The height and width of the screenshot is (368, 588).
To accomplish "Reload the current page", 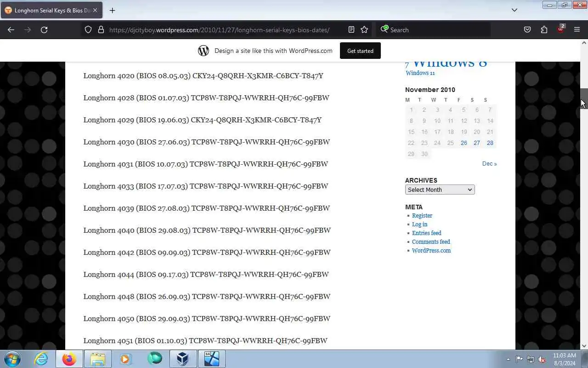I will tap(44, 29).
